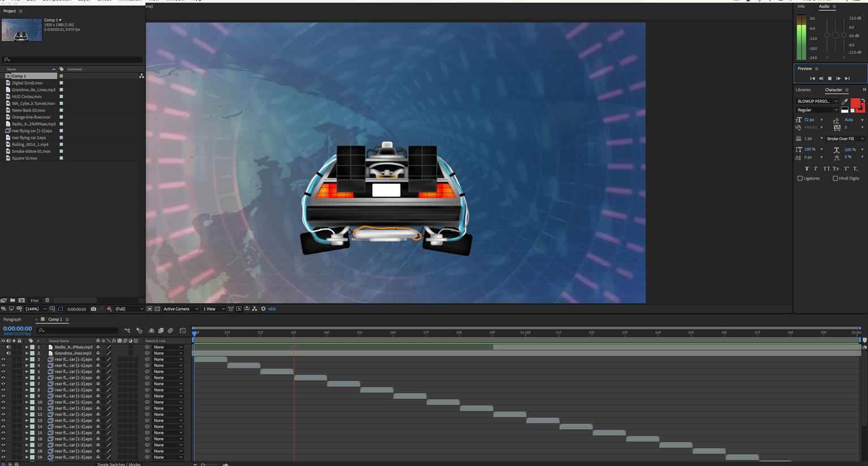Screen dimensions: 868x466
Task: Switch to the Paragraph panel tab
Action: tap(12, 320)
